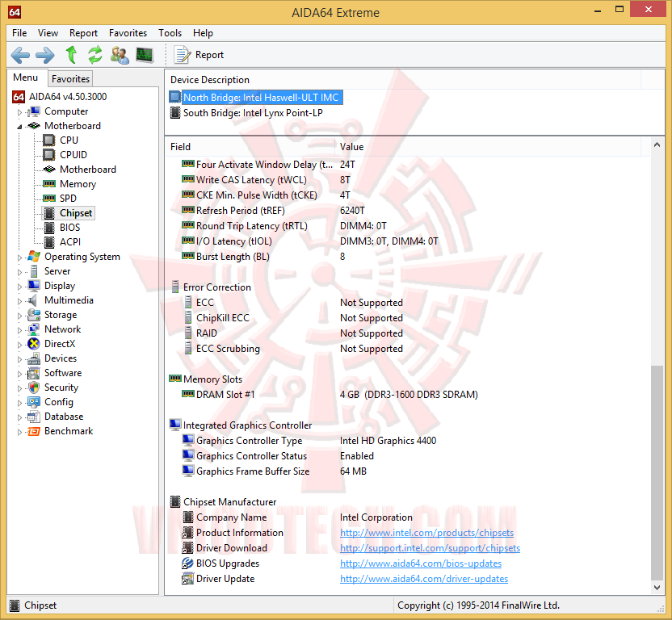Expand the DirectX tree node
This screenshot has height=620, width=672.
point(19,345)
